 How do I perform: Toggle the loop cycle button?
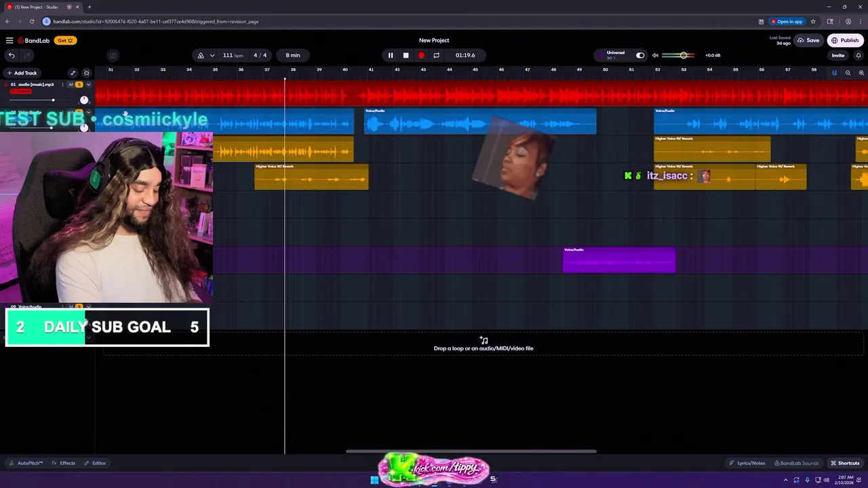[436, 56]
